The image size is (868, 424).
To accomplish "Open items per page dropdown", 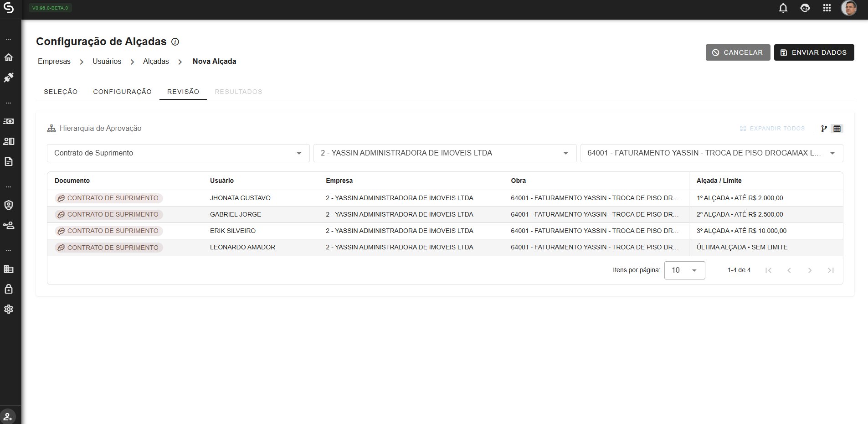I will (x=684, y=270).
